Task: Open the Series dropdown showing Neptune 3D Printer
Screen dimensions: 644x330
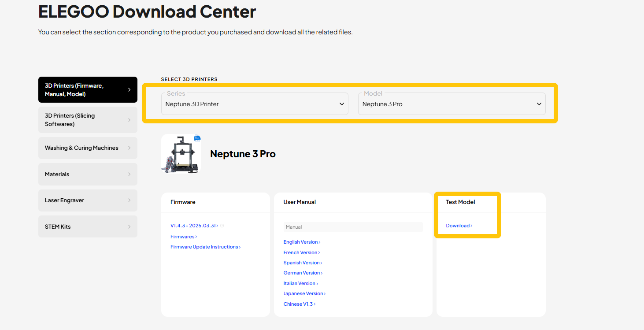Action: (x=255, y=104)
